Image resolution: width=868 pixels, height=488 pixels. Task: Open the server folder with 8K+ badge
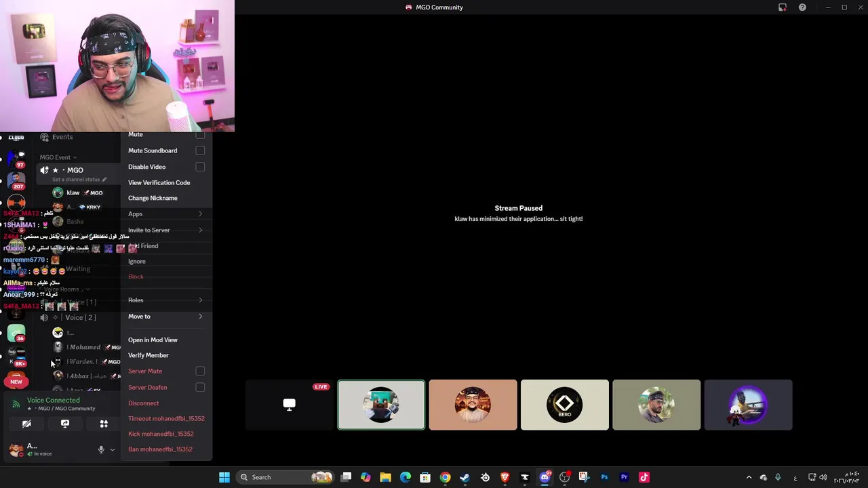[16, 357]
